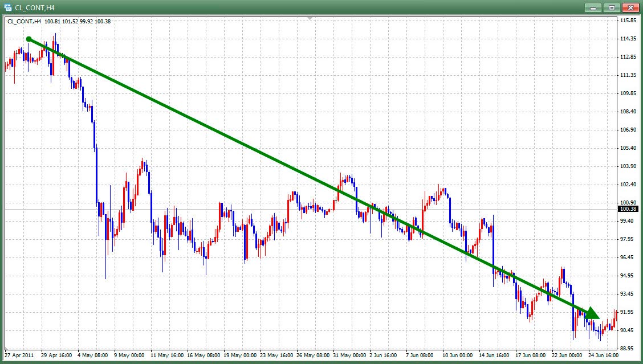This screenshot has height=364, width=643.
Task: Click the 24 Jun 16:00 time label
Action: [603, 355]
